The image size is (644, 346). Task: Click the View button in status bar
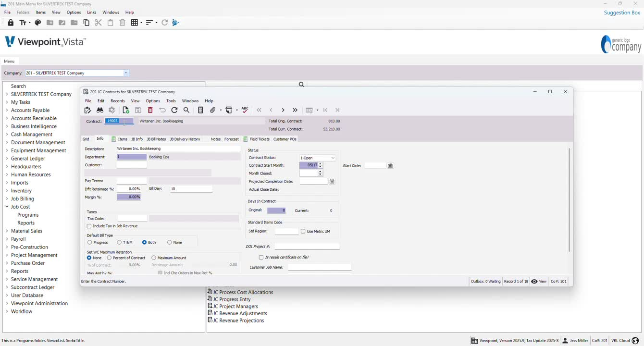click(539, 282)
